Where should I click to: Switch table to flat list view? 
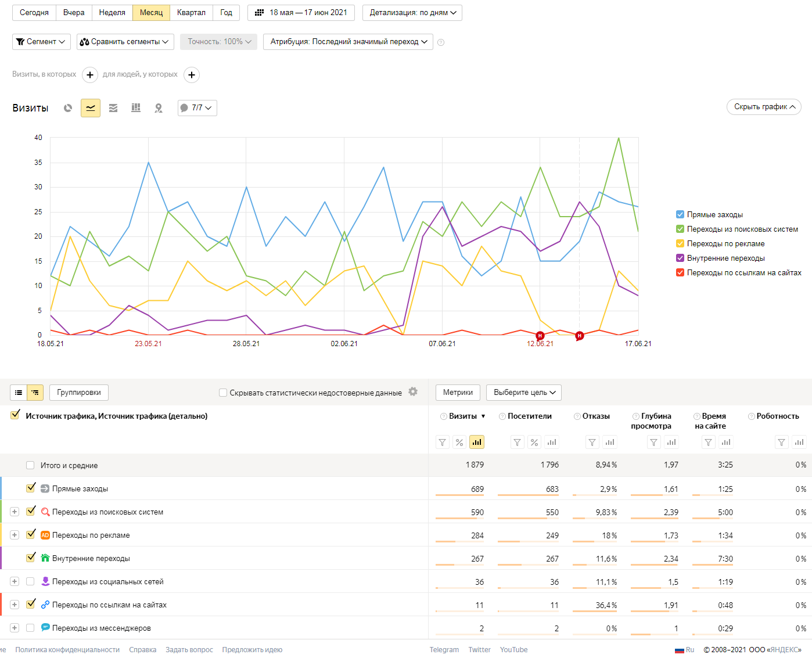coord(19,393)
